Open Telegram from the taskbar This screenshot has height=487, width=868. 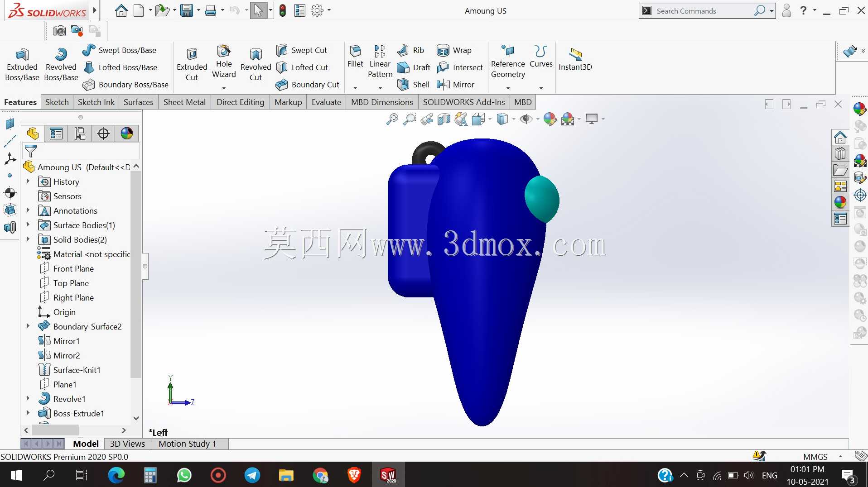click(252, 475)
